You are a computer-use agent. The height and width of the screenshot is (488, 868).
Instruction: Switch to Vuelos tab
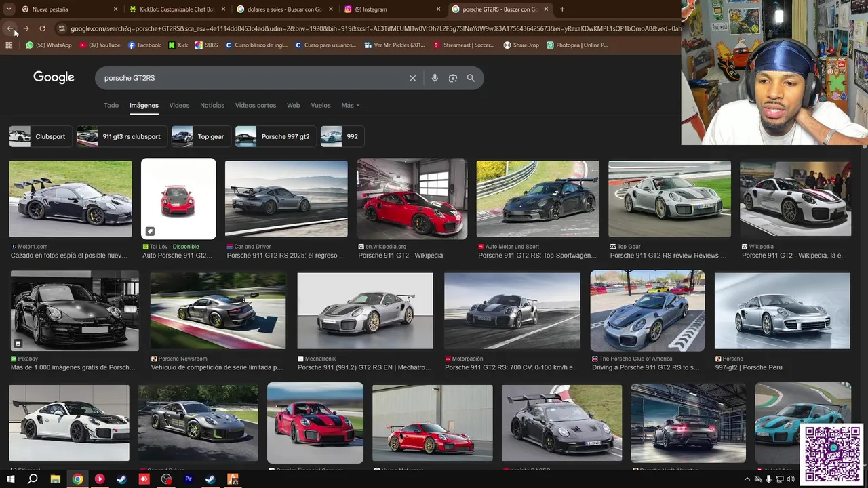point(321,105)
